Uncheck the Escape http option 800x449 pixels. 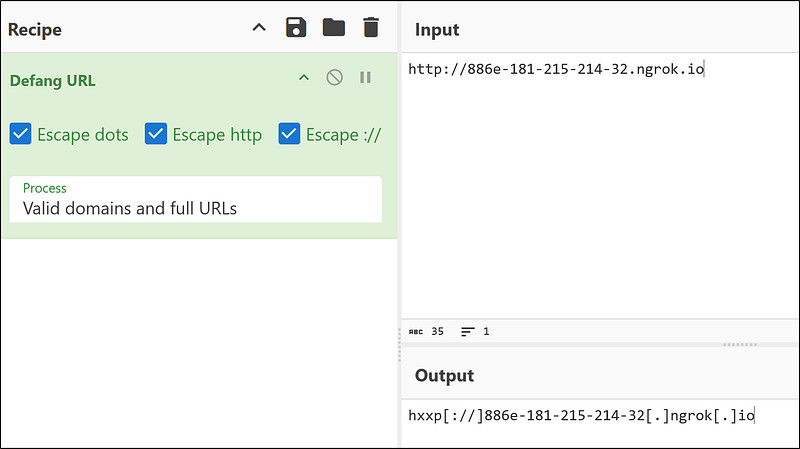[x=155, y=134]
